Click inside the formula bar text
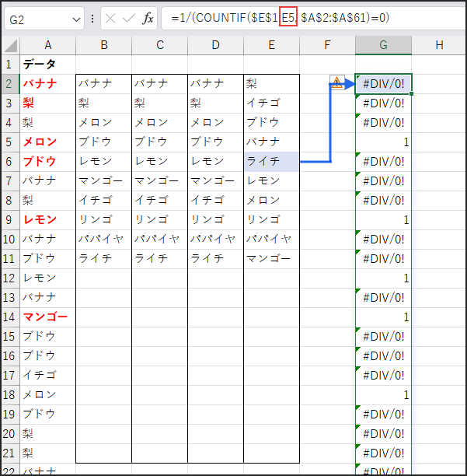The image size is (467, 476). point(280,18)
